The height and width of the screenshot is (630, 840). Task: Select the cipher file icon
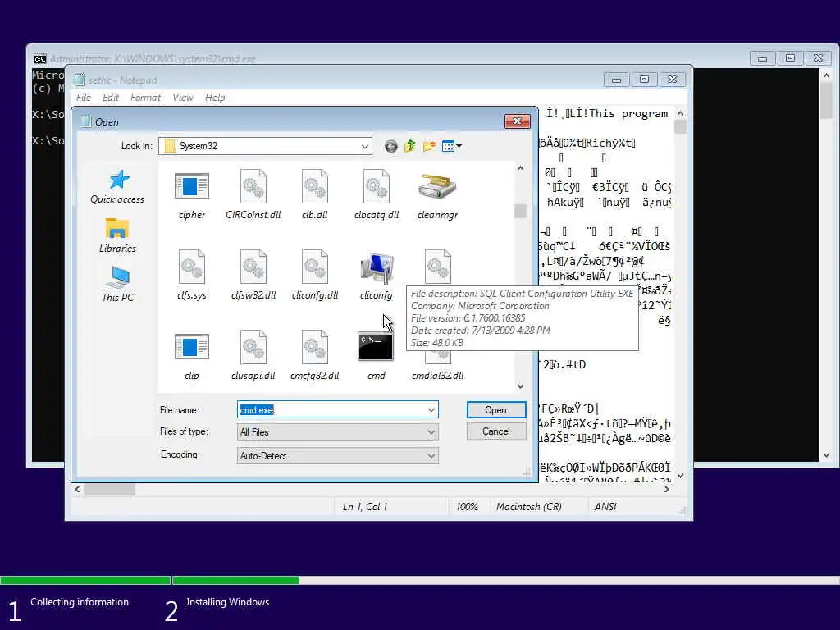(191, 187)
